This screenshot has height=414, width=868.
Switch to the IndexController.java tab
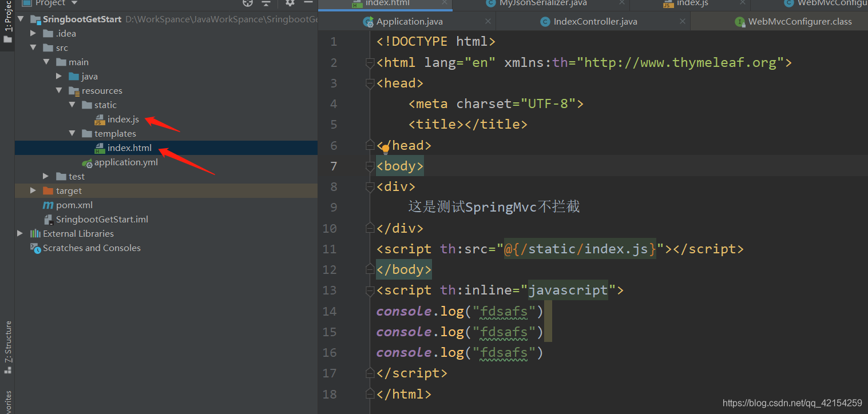tap(593, 22)
